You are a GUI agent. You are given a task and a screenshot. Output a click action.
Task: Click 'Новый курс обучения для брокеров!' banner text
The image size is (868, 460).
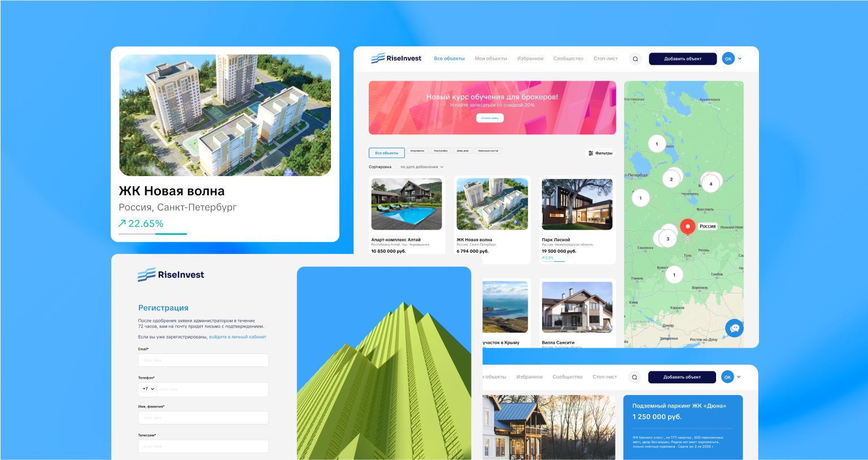(x=492, y=97)
